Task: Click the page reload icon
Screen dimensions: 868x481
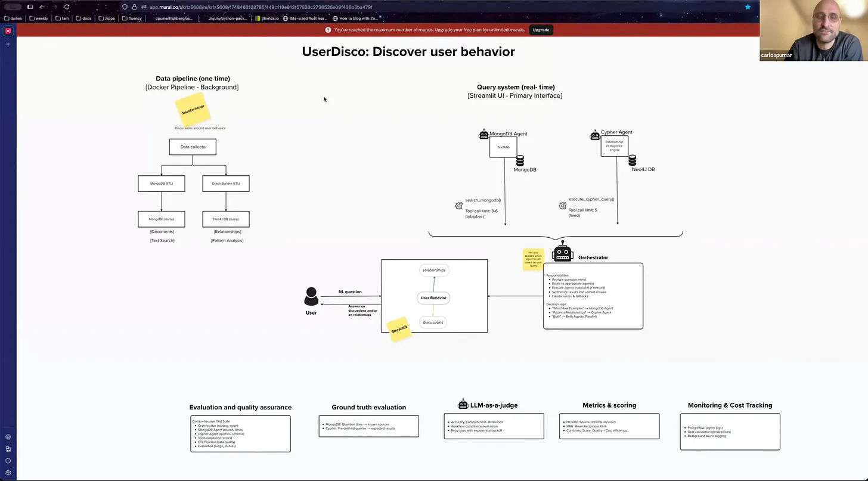Action: (67, 7)
